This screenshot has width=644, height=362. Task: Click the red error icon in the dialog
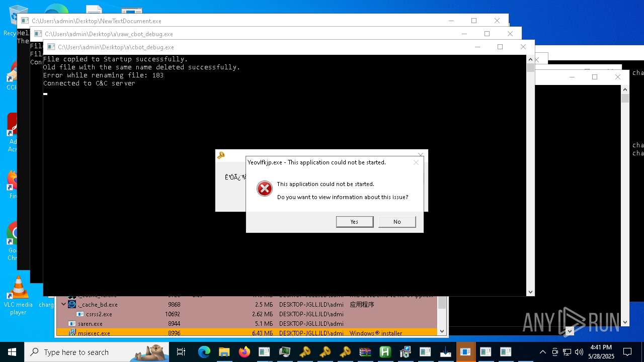pyautogui.click(x=264, y=189)
